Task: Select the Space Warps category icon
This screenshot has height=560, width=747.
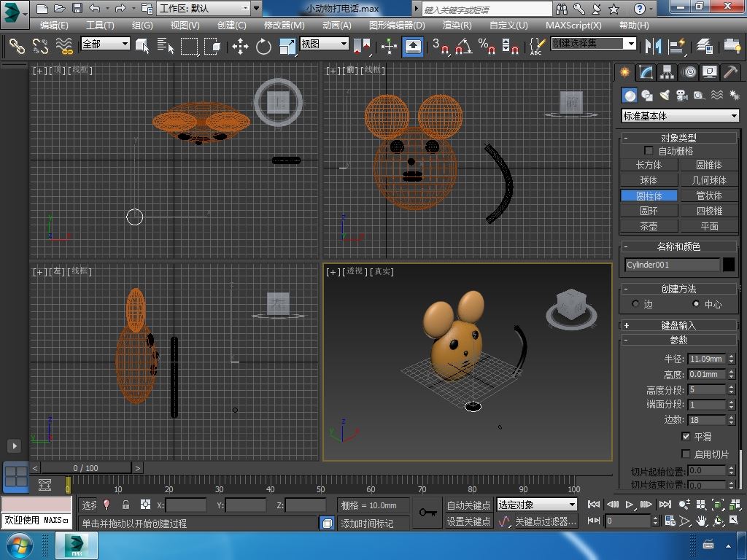Action: click(x=717, y=96)
